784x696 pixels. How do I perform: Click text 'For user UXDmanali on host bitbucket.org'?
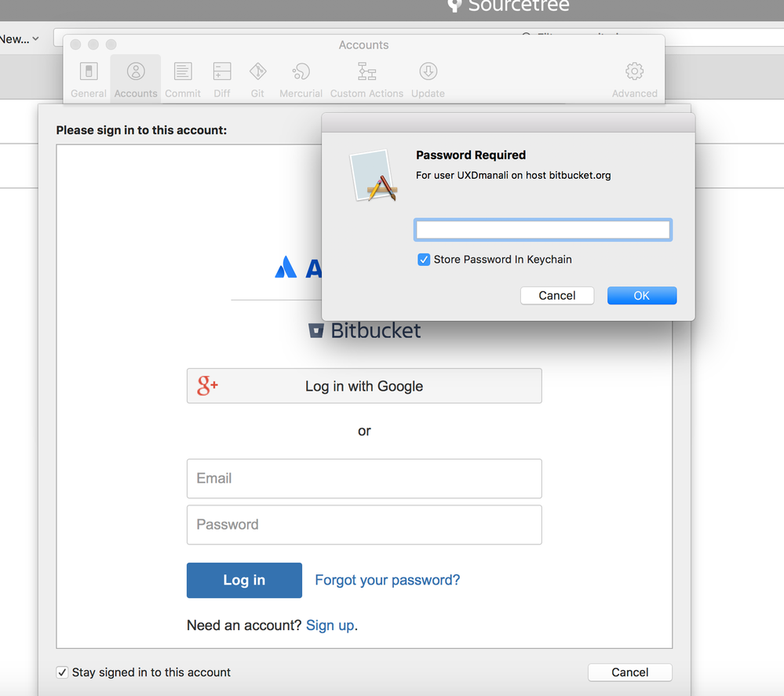pos(513,176)
